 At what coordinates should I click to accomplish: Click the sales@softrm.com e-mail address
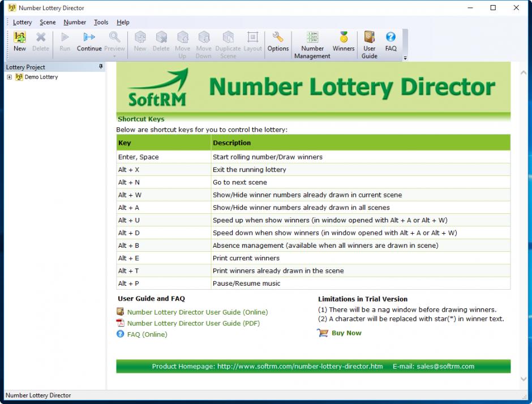(x=445, y=366)
